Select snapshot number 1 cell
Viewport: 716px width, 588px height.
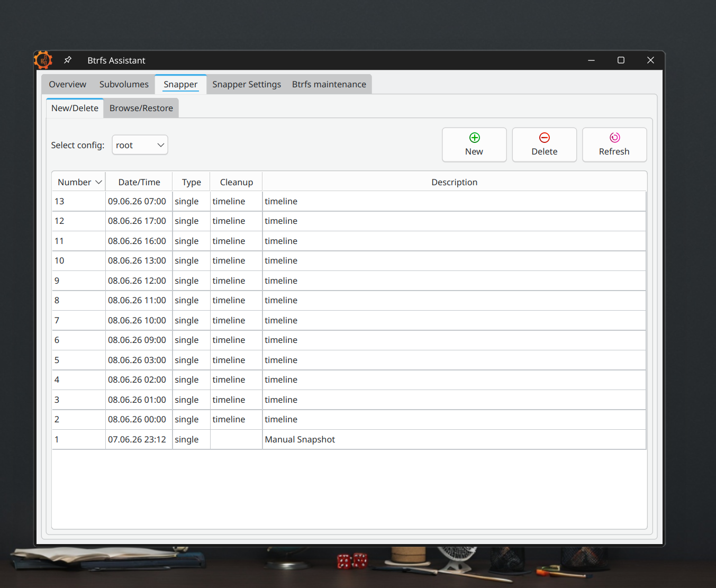[x=79, y=439]
